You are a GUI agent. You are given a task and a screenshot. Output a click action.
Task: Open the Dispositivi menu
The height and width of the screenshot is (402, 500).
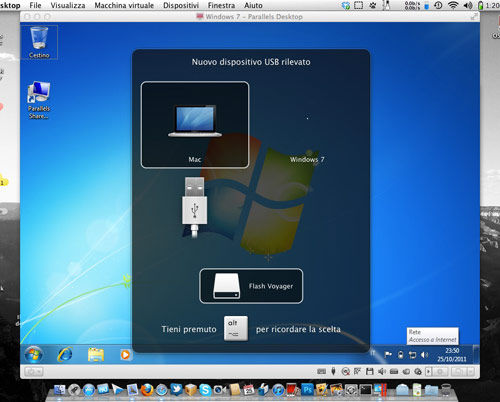181,5
